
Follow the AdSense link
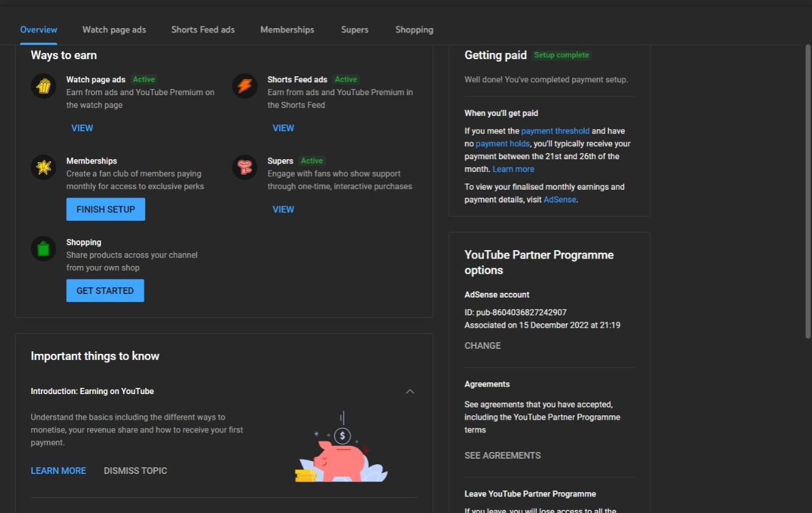[560, 200]
